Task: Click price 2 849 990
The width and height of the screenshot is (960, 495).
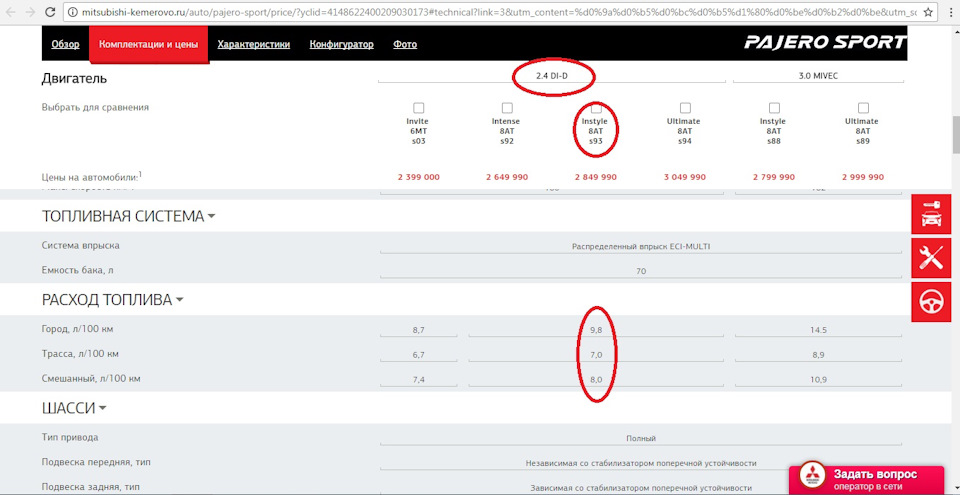Action: [596, 177]
